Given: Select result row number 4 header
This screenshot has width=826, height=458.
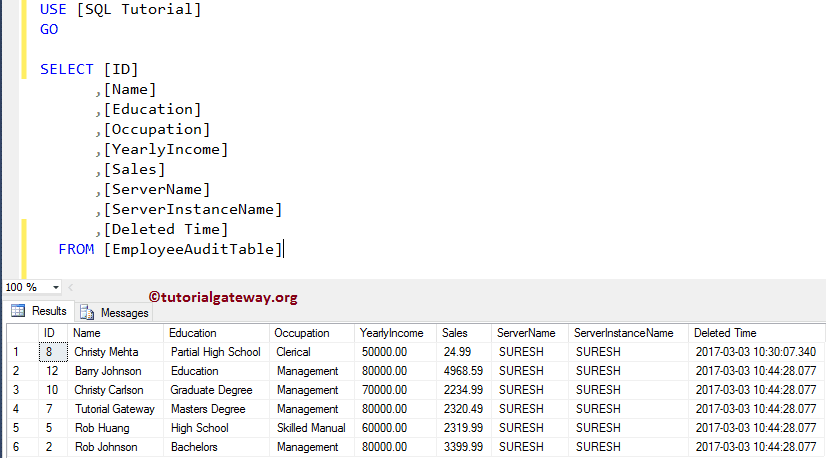Looking at the screenshot, I should (x=22, y=409).
